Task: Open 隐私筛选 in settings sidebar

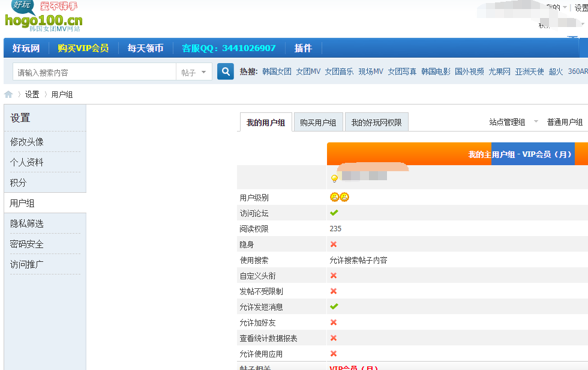Action: click(x=26, y=223)
